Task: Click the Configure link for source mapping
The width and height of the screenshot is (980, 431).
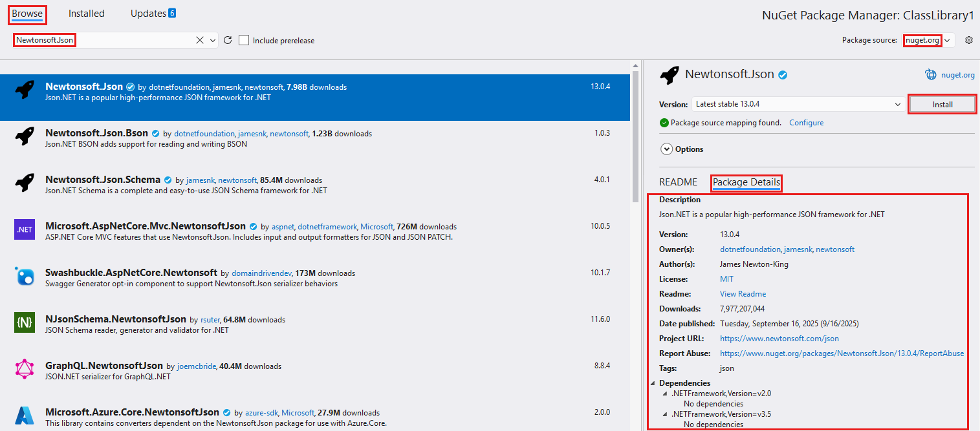Action: point(807,123)
